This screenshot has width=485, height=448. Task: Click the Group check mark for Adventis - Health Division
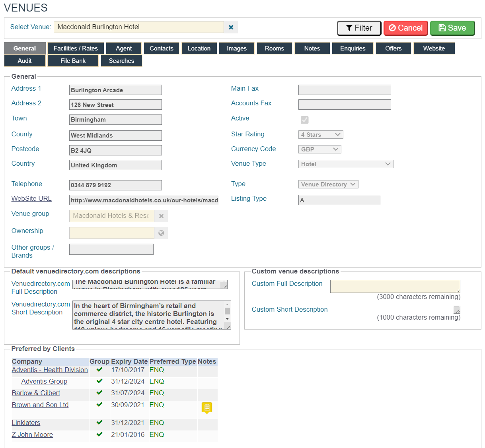(99, 370)
